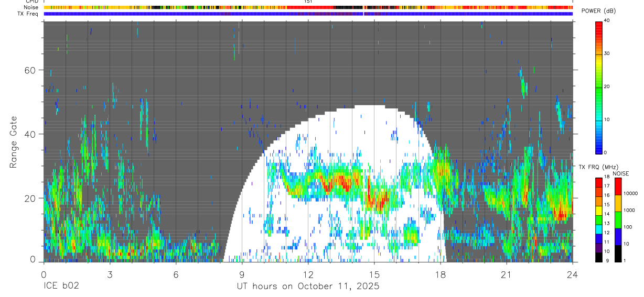
Task: Click the "0" Range Gate axis tick
Action: point(33,259)
